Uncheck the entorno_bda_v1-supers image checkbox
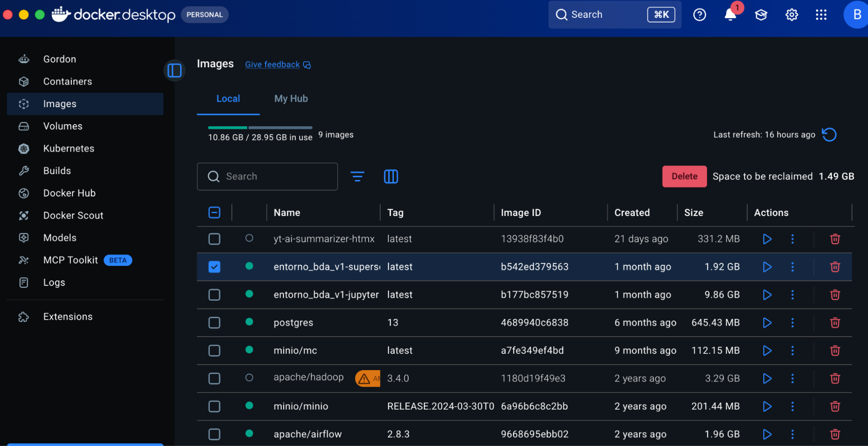 215,267
